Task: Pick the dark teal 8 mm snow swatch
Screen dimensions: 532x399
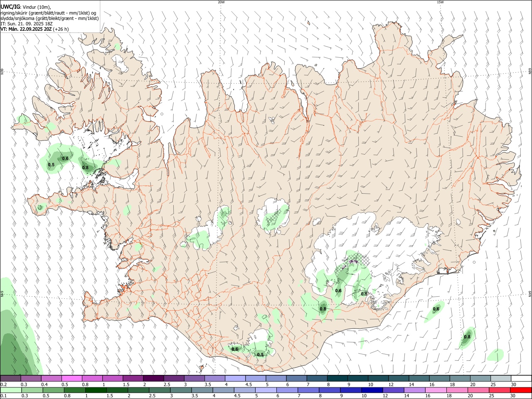Action: (x=337, y=378)
